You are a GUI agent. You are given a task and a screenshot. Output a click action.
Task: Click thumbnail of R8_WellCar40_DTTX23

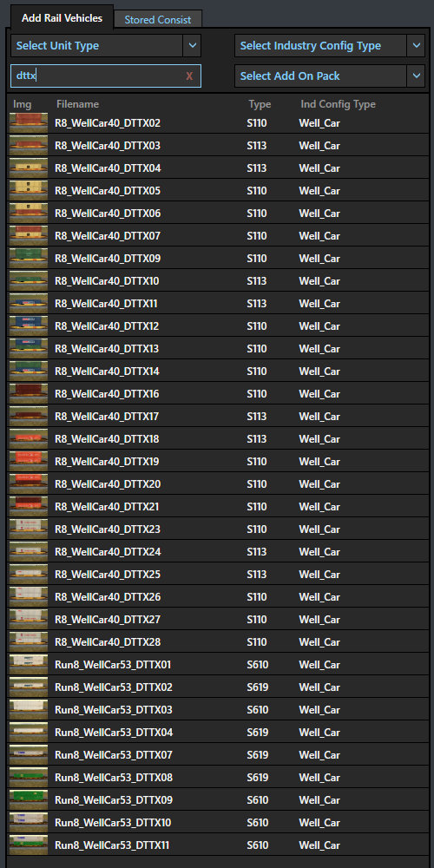coord(29,529)
